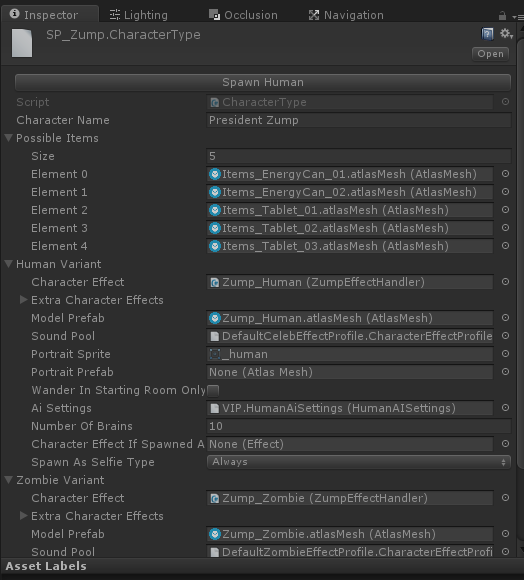Collapse the Human Variant section

pyautogui.click(x=9, y=264)
